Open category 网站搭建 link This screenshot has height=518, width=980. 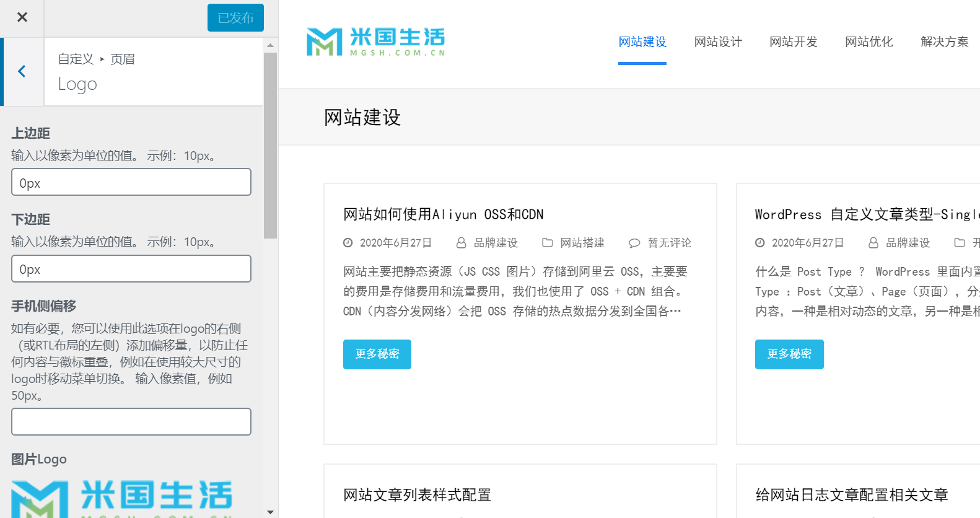point(582,243)
